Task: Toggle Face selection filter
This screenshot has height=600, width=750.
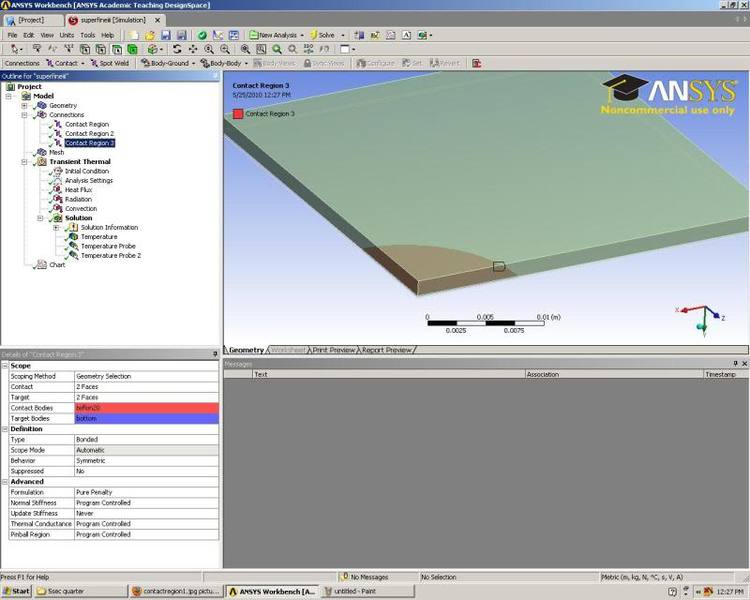Action: [x=116, y=49]
